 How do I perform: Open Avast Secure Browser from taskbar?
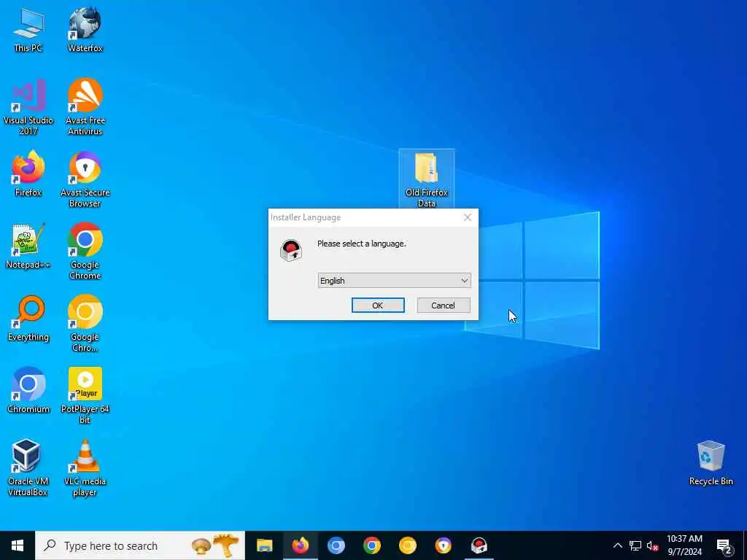pyautogui.click(x=443, y=545)
